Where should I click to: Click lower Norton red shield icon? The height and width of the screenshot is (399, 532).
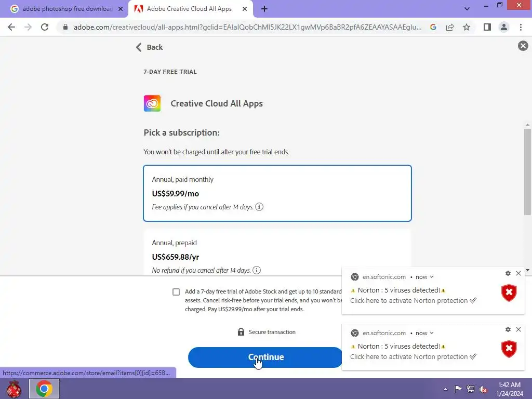(509, 349)
